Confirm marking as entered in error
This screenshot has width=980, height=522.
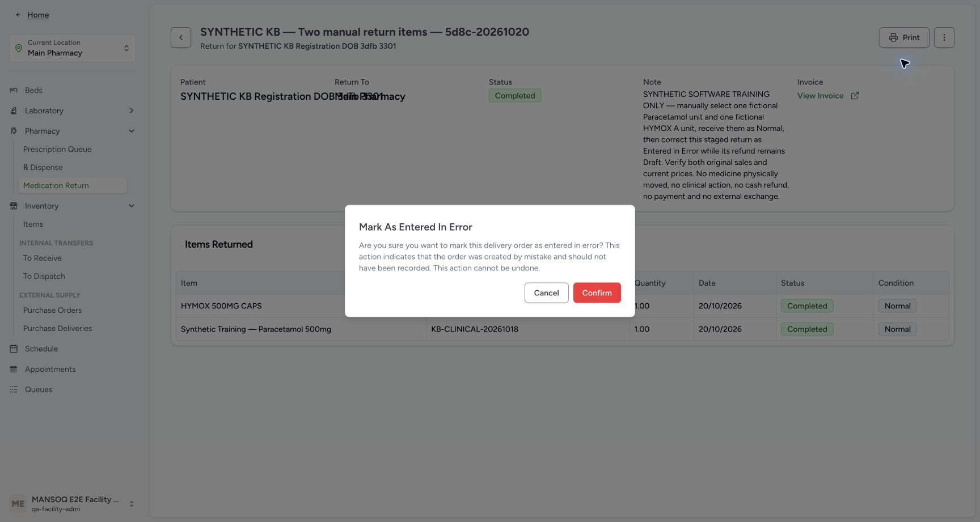[597, 292]
